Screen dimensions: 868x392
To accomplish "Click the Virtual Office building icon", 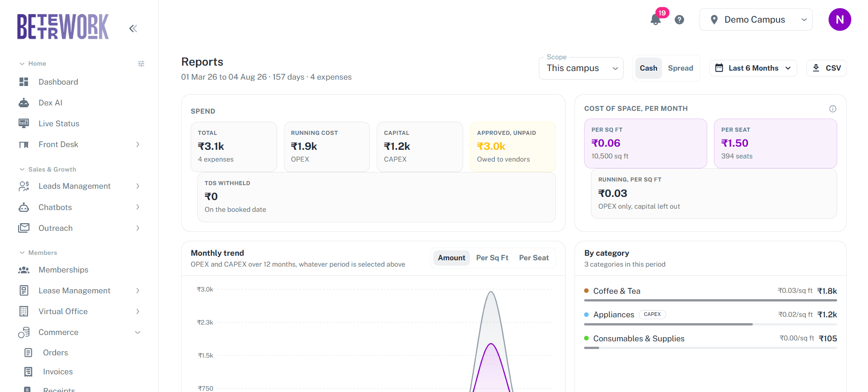I will [24, 311].
